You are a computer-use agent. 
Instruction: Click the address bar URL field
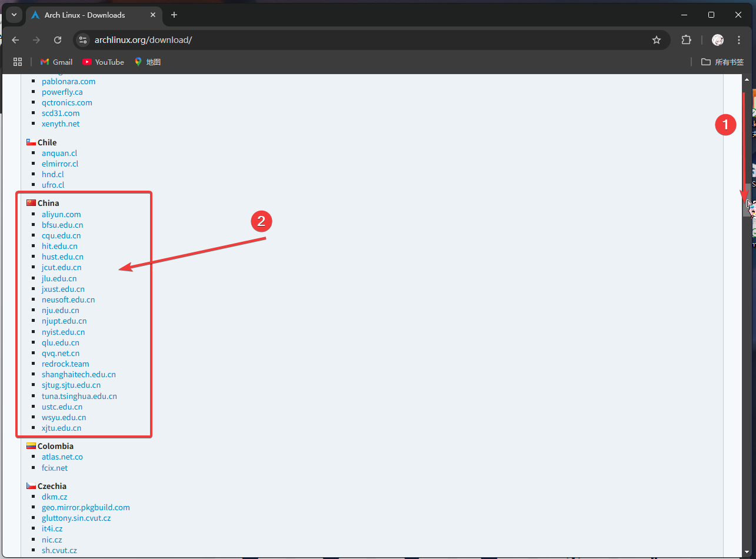[353, 40]
